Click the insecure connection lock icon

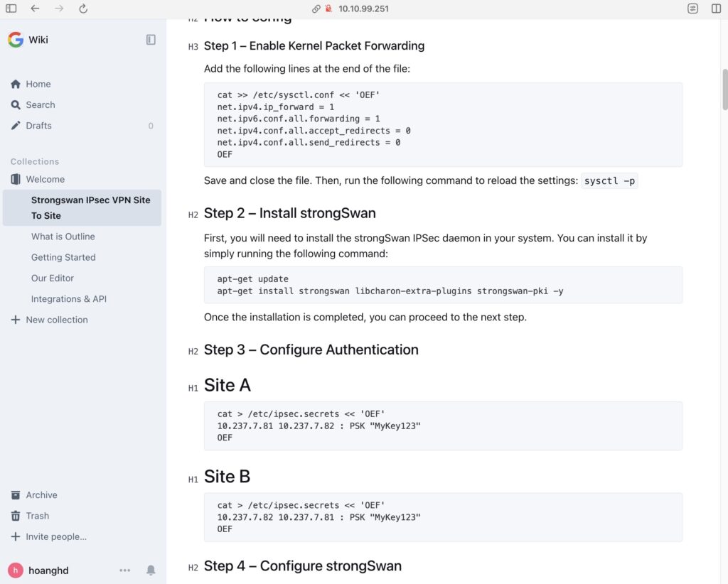click(x=328, y=9)
